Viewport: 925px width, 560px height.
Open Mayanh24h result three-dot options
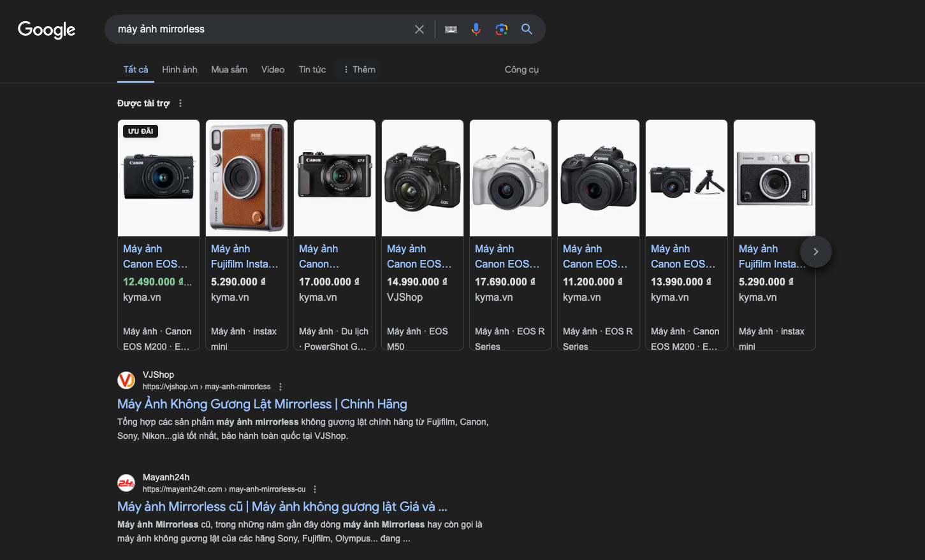315,489
